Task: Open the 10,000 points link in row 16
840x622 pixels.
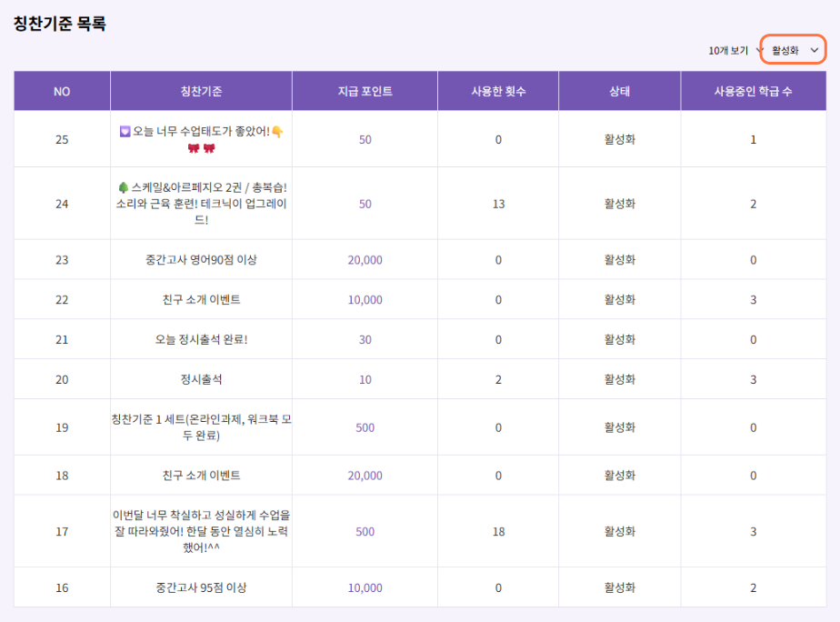Action: tap(365, 587)
